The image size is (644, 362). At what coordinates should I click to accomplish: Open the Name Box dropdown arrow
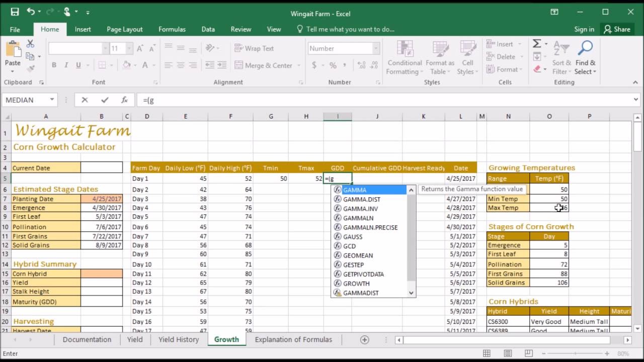tap(52, 100)
